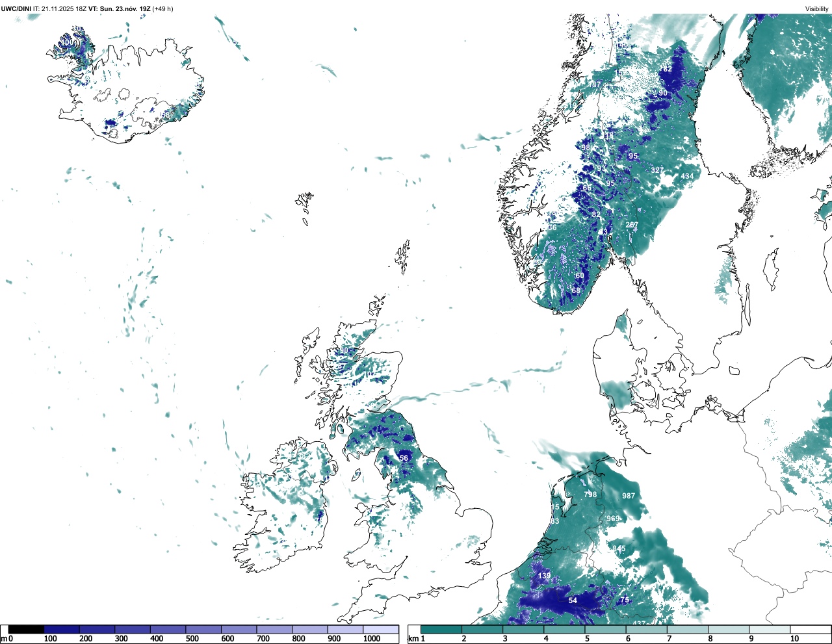Click the 'UWC/DINI' model name in the header
Screen dimensions: 832x644
coord(16,8)
